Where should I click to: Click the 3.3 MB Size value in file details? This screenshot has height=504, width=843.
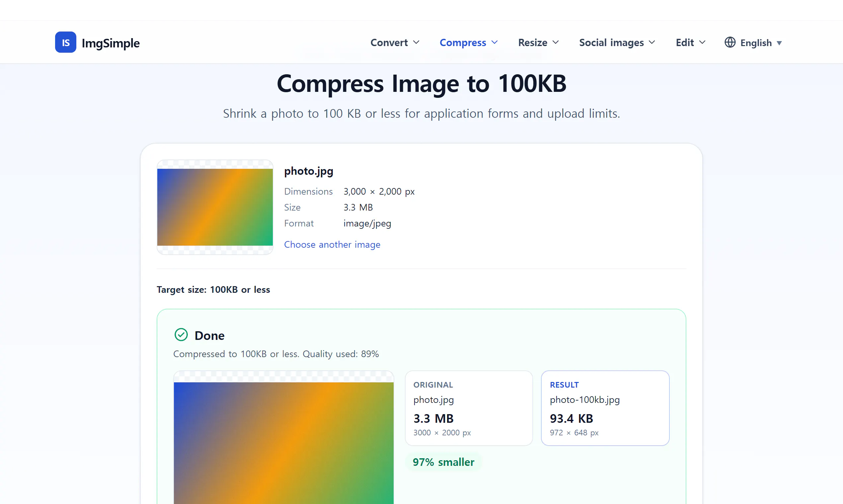(x=358, y=208)
